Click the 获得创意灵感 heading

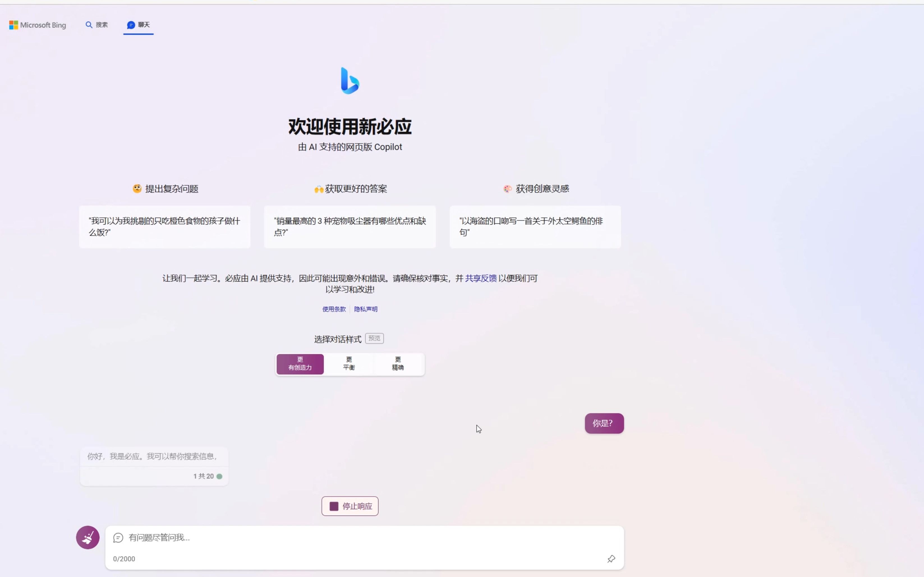[536, 189]
